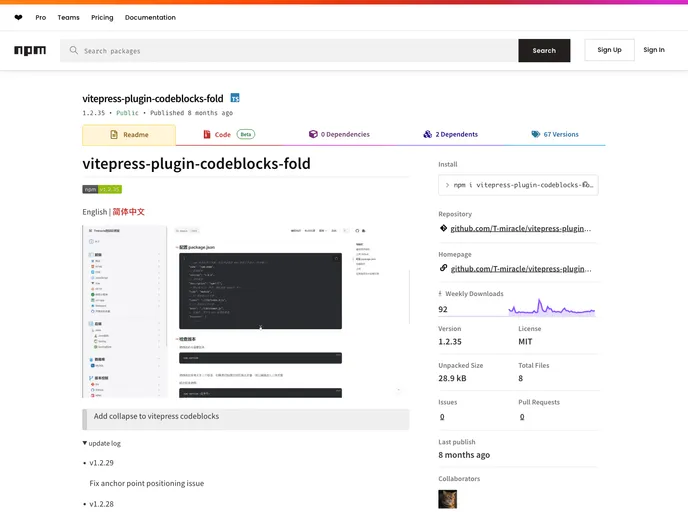
Task: Click the black Search button
Action: [544, 50]
